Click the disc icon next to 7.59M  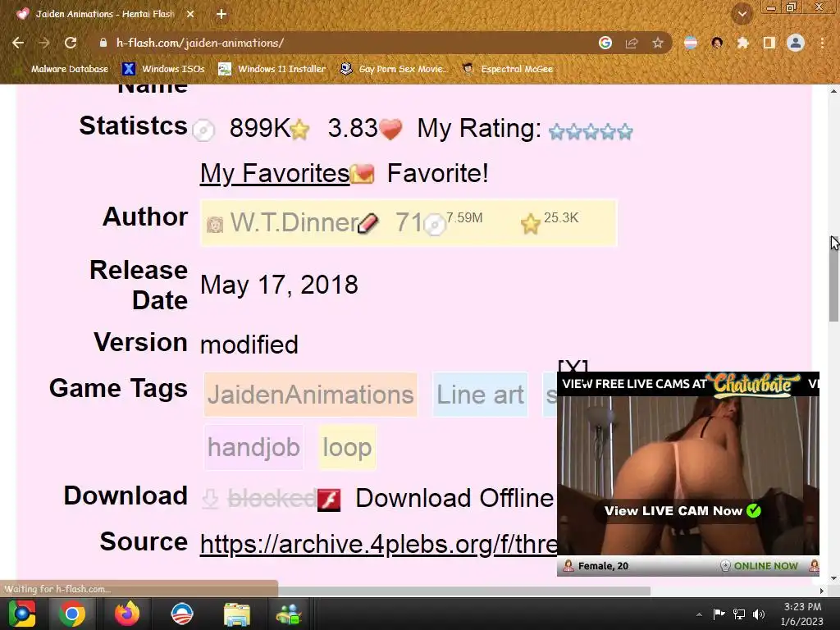(x=435, y=225)
